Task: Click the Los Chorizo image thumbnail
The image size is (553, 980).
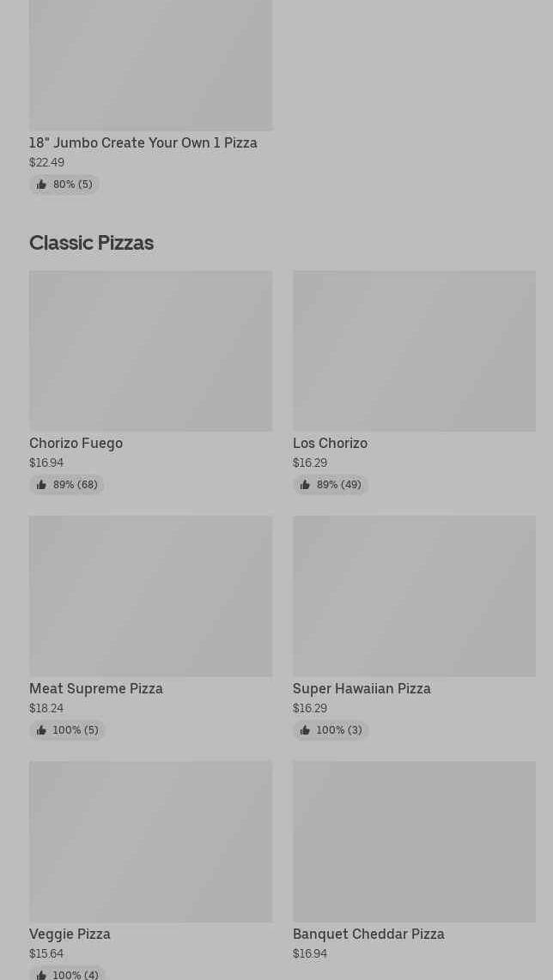Action: 414,351
